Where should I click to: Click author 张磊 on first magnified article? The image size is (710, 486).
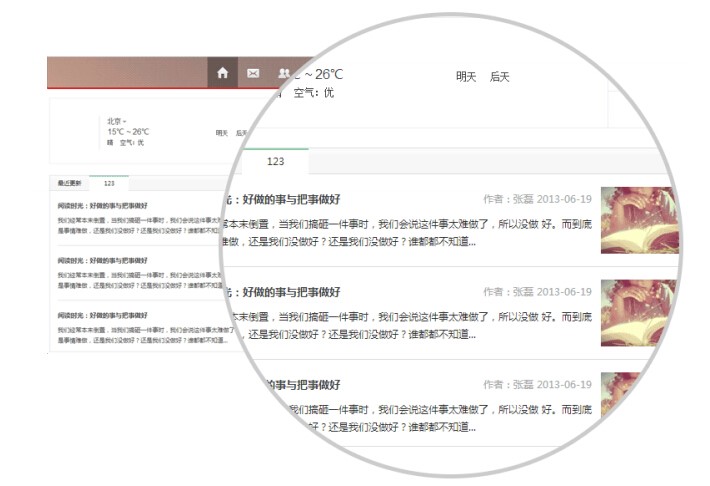[x=523, y=200]
